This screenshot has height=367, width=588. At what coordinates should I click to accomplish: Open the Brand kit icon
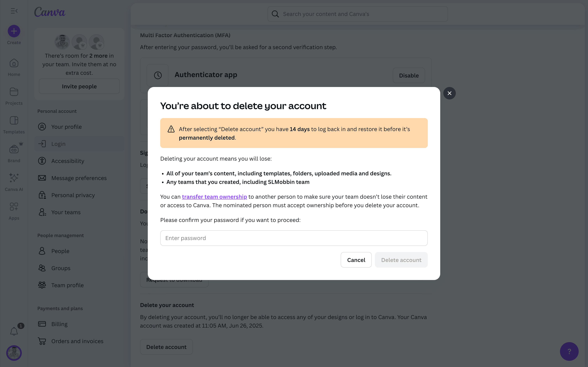click(x=14, y=150)
